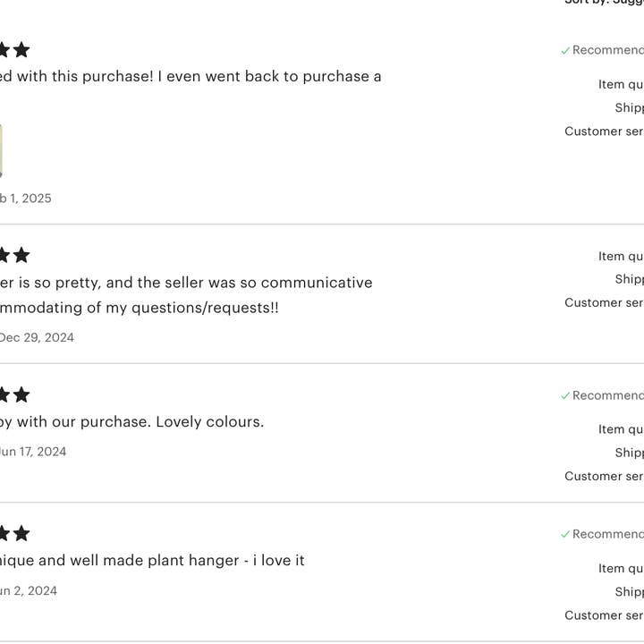
Task: Click Customer service label on Feb 1 review
Action: [x=604, y=131]
